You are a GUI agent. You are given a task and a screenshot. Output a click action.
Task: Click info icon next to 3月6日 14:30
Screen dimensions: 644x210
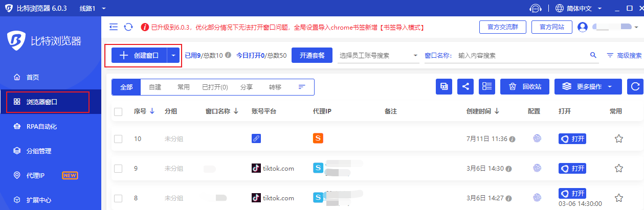coord(509,169)
